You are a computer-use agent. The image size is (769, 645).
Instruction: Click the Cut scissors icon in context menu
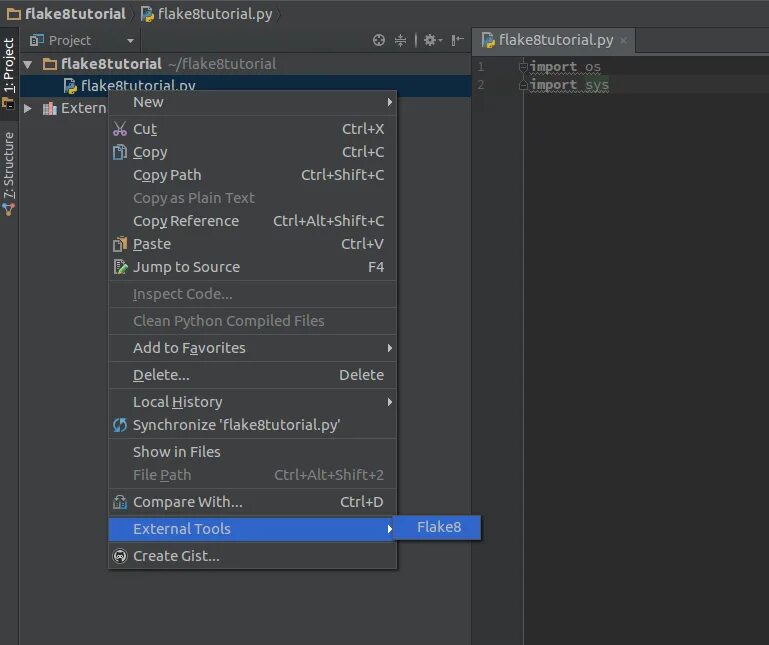[x=120, y=129]
